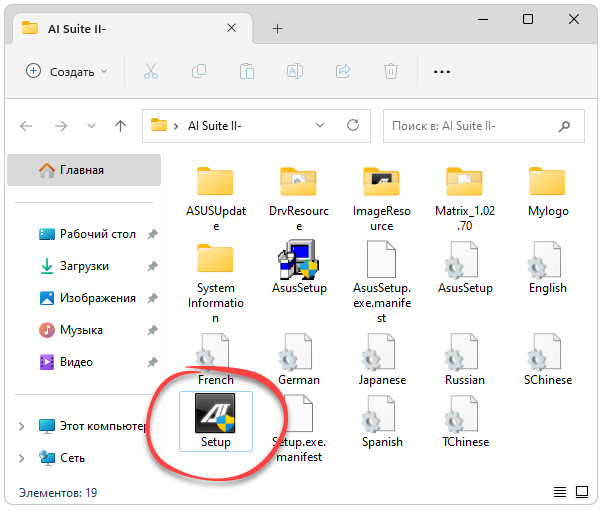Image resolution: width=600 pixels, height=511 pixels.
Task: Select the TChinese language file
Action: [x=465, y=421]
